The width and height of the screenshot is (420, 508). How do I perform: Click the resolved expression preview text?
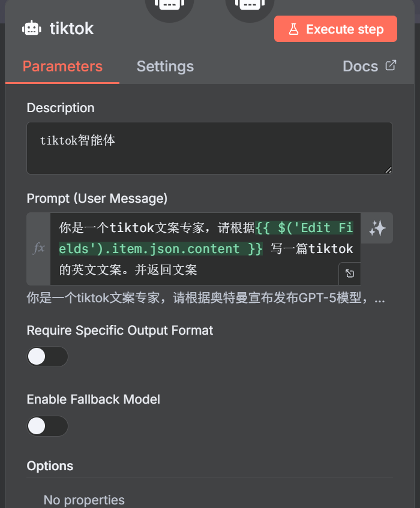206,297
